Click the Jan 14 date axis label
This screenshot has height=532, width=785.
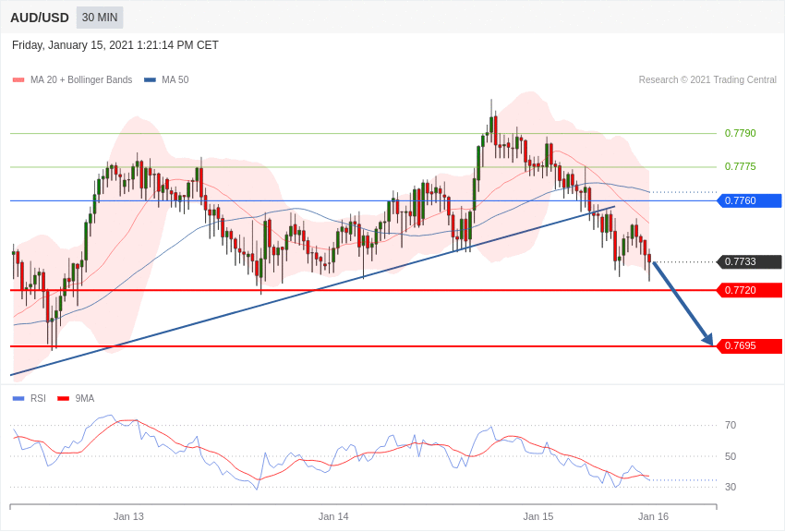[x=333, y=516]
